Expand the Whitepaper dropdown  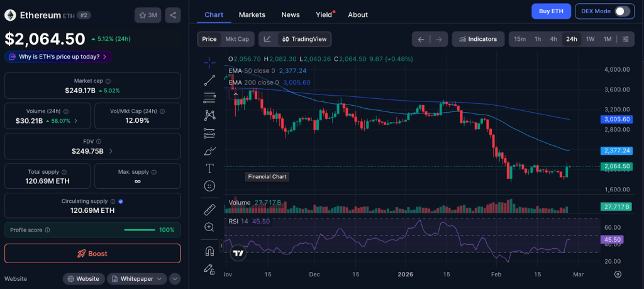pos(136,279)
